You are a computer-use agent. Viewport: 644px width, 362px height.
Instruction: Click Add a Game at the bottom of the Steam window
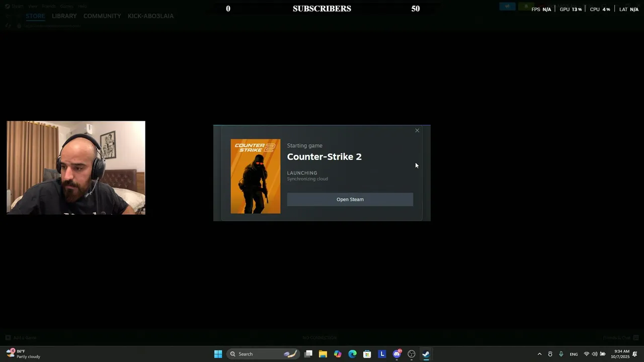(x=21, y=338)
